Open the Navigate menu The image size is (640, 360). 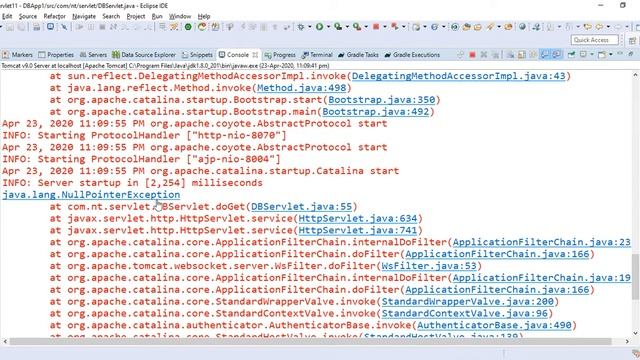pos(84,16)
